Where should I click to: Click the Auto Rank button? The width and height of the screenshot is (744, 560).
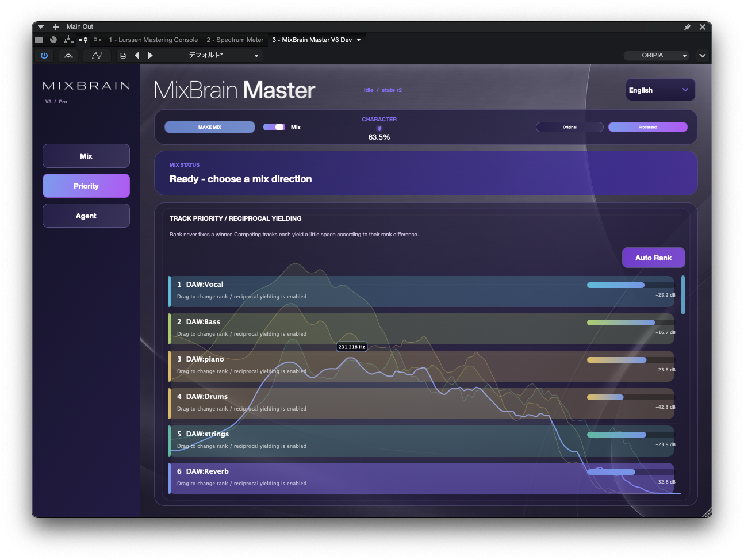[654, 258]
